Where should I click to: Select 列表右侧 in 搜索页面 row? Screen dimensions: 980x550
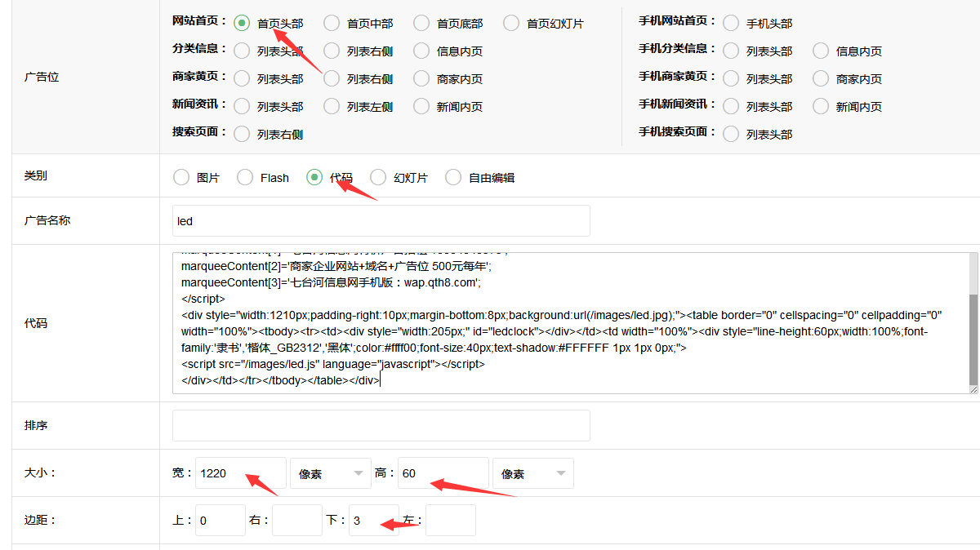(242, 134)
